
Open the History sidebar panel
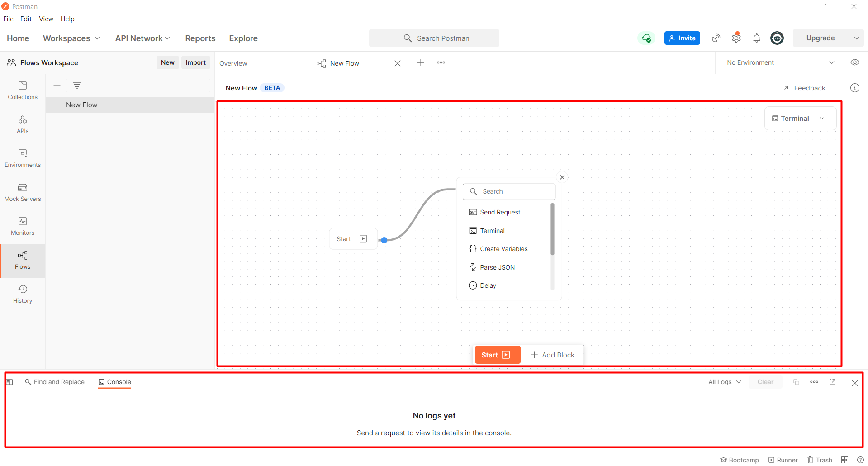[x=22, y=294]
